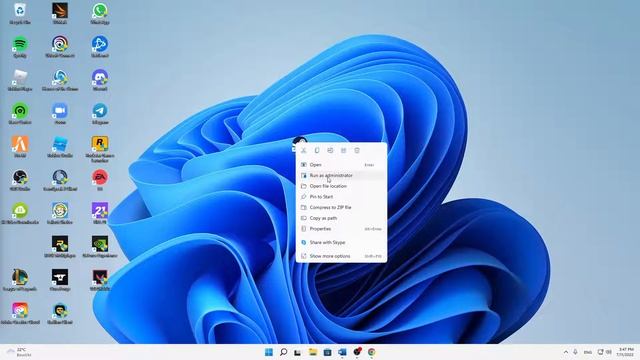
Task: Select Pin to Start
Action: click(x=341, y=197)
